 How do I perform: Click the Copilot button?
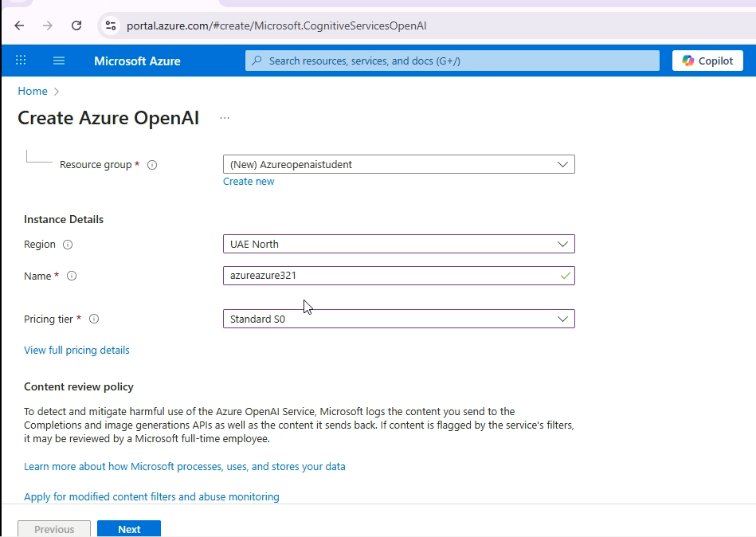[707, 61]
